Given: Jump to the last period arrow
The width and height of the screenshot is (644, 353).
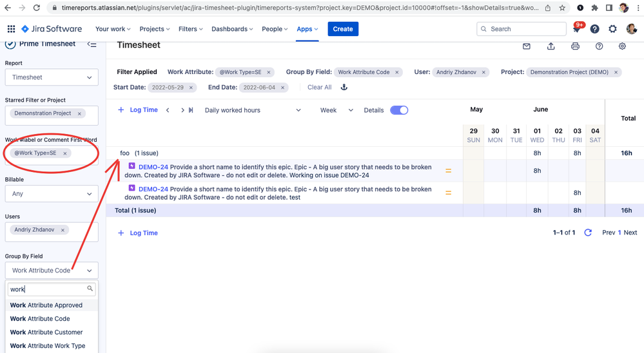Looking at the screenshot, I should [191, 110].
